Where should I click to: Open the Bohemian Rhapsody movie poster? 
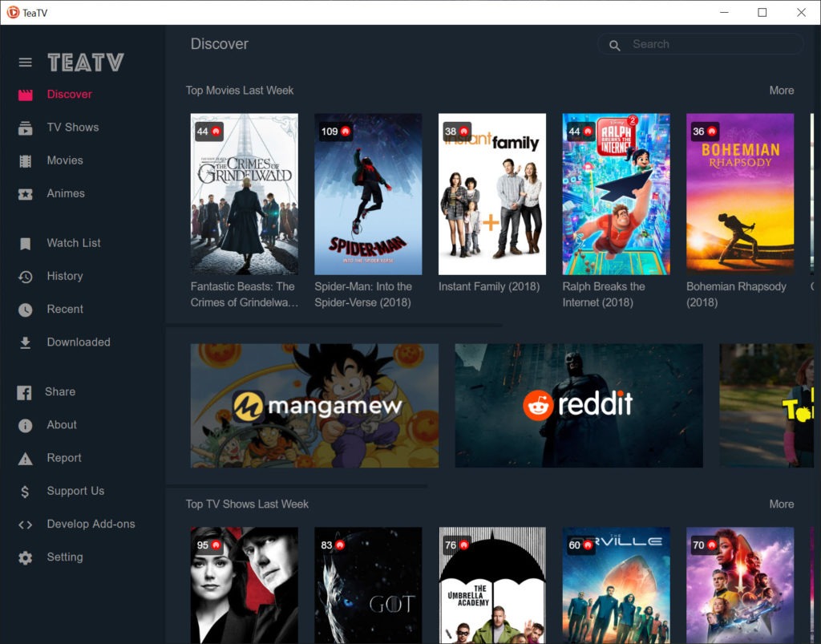[740, 194]
